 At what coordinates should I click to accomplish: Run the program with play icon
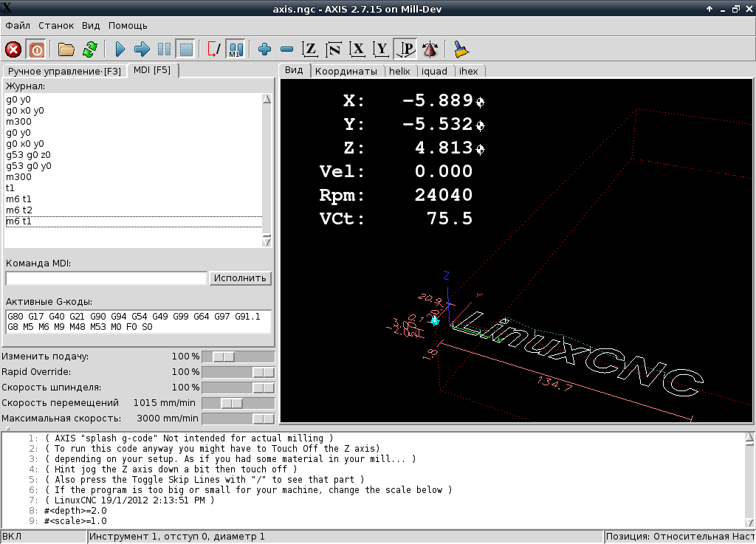click(120, 49)
